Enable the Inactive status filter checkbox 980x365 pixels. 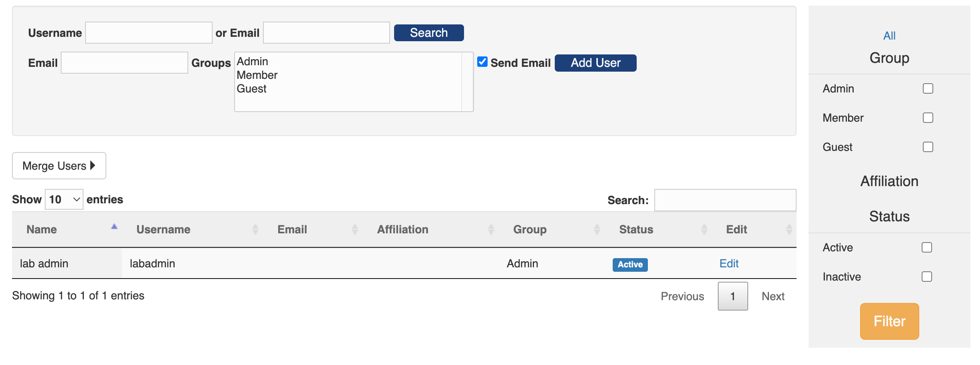[926, 277]
